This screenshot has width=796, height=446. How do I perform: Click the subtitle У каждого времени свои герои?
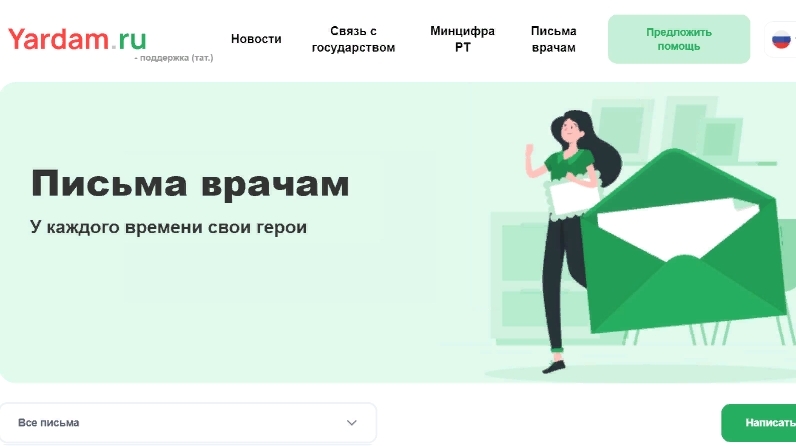[169, 227]
